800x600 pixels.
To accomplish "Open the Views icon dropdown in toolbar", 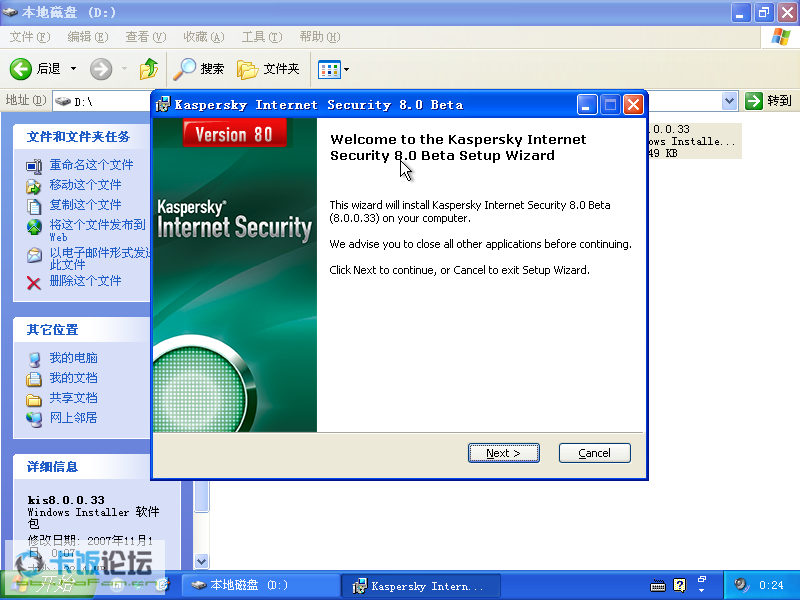I will click(334, 69).
